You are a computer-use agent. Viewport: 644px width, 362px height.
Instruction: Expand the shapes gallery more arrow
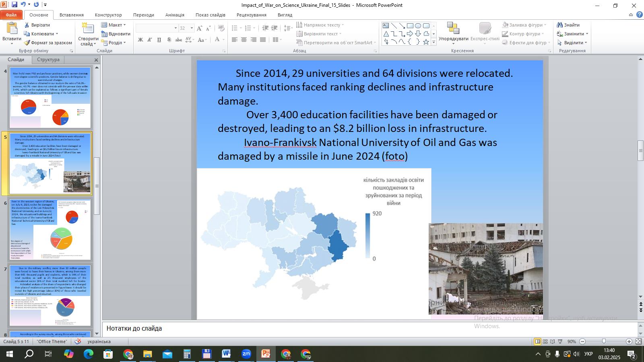(433, 42)
